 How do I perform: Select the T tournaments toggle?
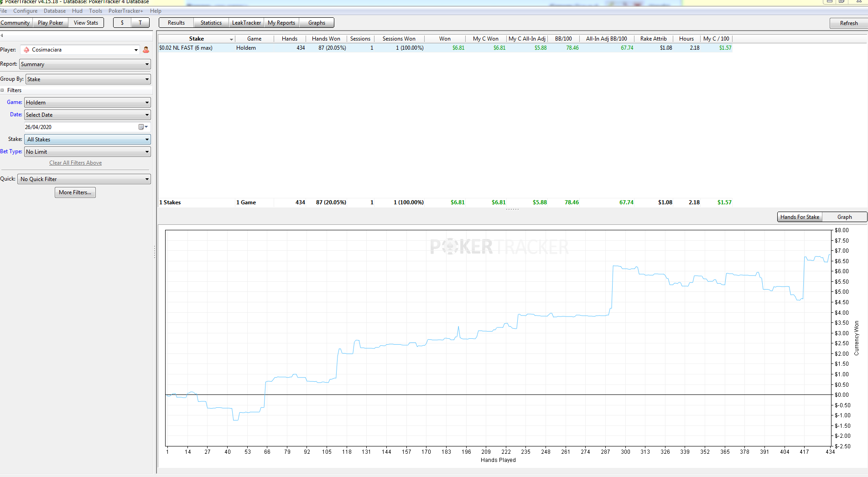coord(140,23)
